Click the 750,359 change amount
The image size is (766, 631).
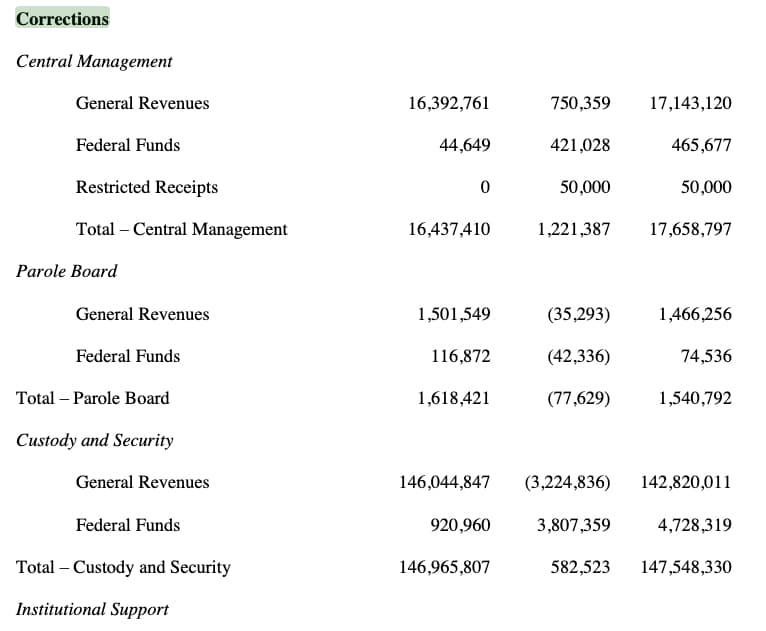[580, 103]
